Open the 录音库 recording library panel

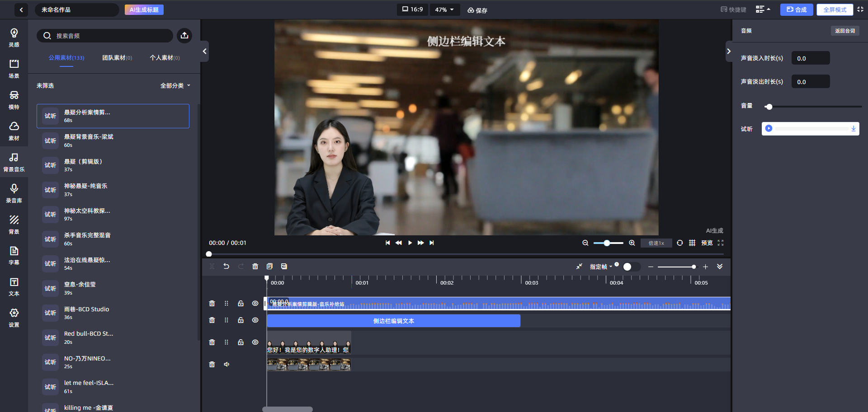(x=14, y=193)
